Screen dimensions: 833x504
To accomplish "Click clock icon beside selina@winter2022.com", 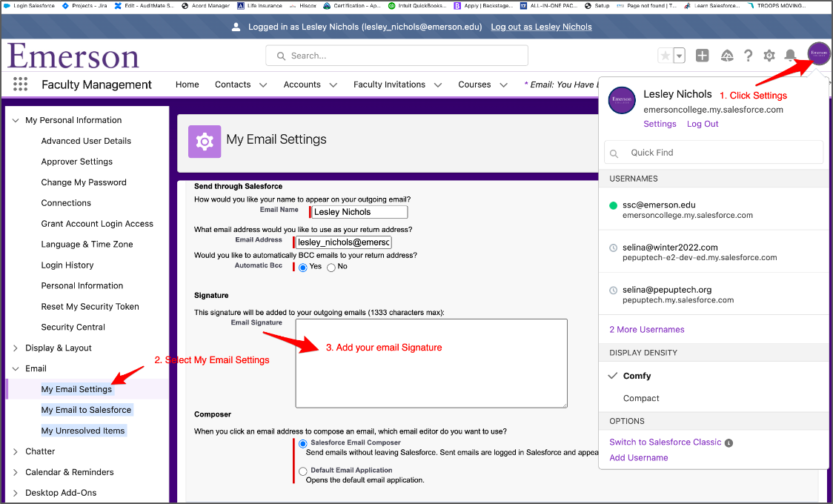I will coord(613,248).
